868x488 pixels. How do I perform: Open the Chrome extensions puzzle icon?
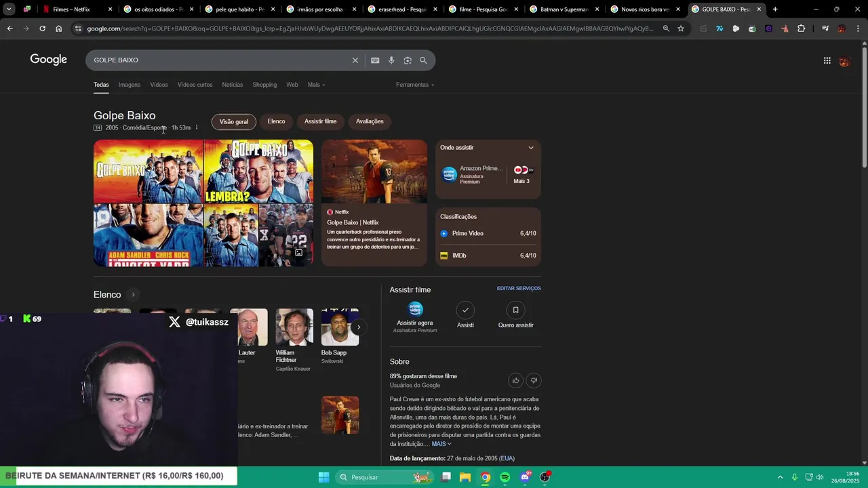(x=801, y=28)
